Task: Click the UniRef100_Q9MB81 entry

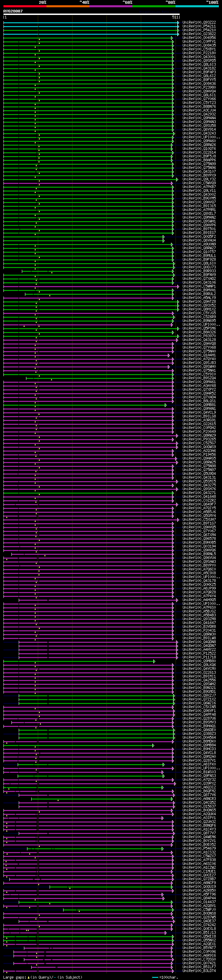Action: click(x=199, y=405)
